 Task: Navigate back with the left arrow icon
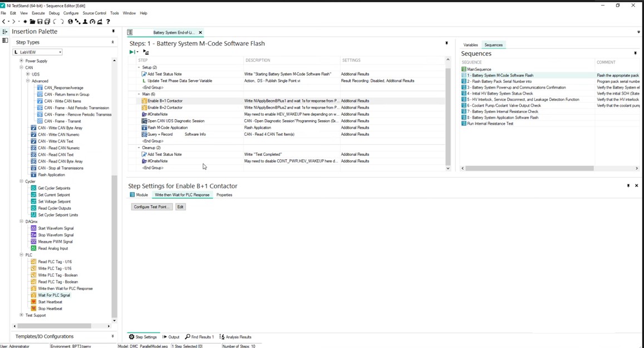coord(4,21)
